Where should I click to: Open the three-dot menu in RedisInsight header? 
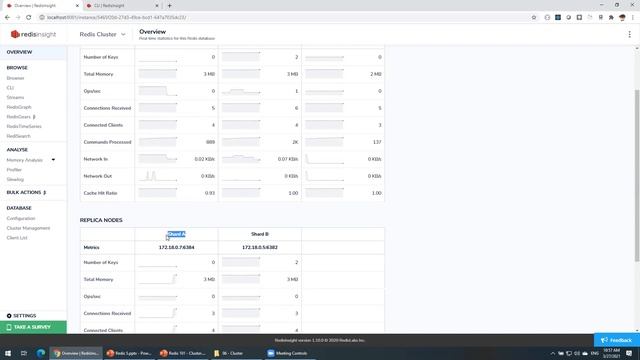point(629,34)
